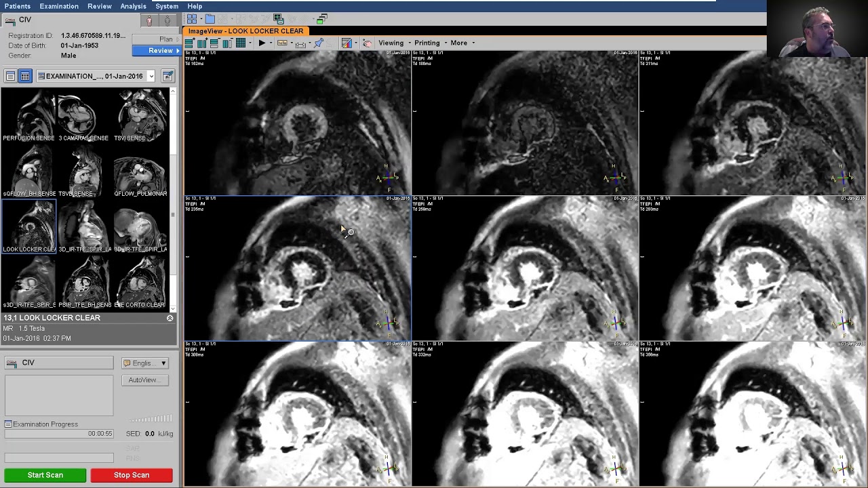Click the thumbnail list vertical scrollbar
Screen dimensions: 868x488
(x=173, y=200)
